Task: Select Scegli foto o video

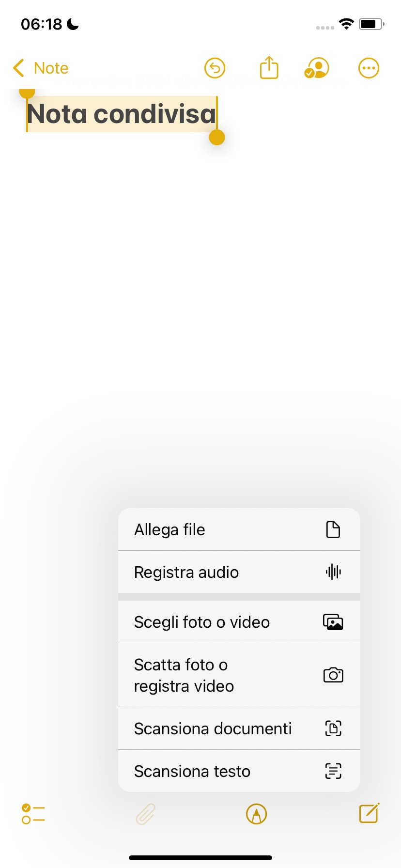Action: pos(201,622)
